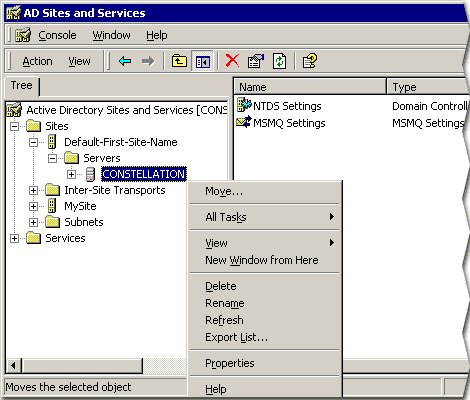
Task: Open Properties from the context menu
Action: [264, 363]
